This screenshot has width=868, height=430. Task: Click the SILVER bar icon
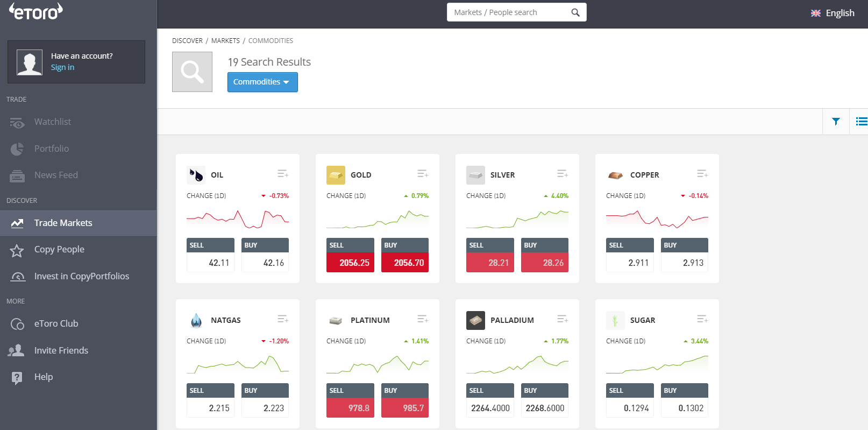click(475, 175)
